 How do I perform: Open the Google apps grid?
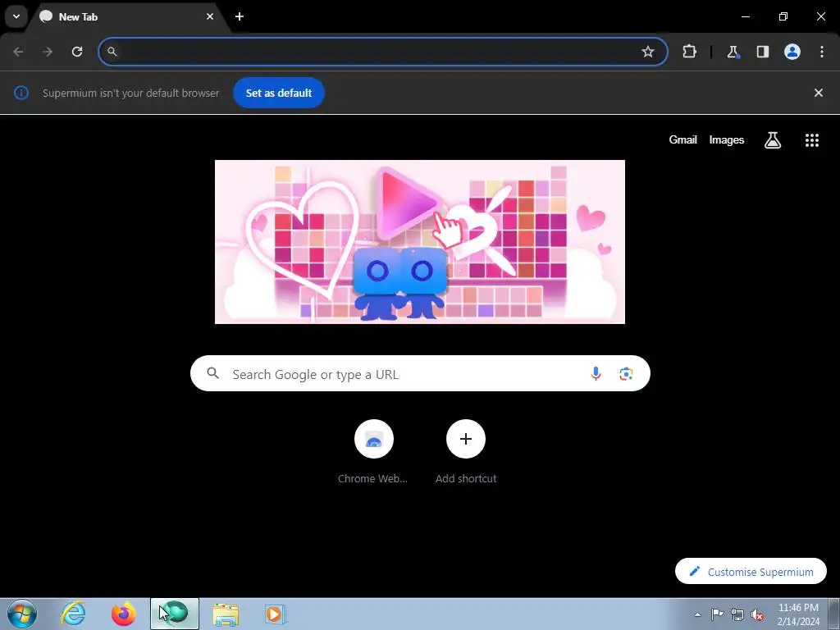click(811, 139)
